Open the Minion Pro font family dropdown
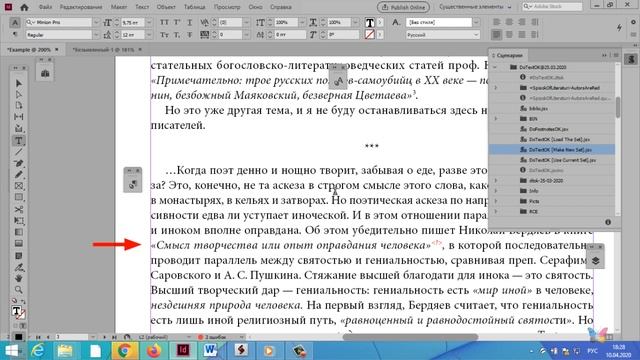640x360 pixels. click(x=96, y=22)
